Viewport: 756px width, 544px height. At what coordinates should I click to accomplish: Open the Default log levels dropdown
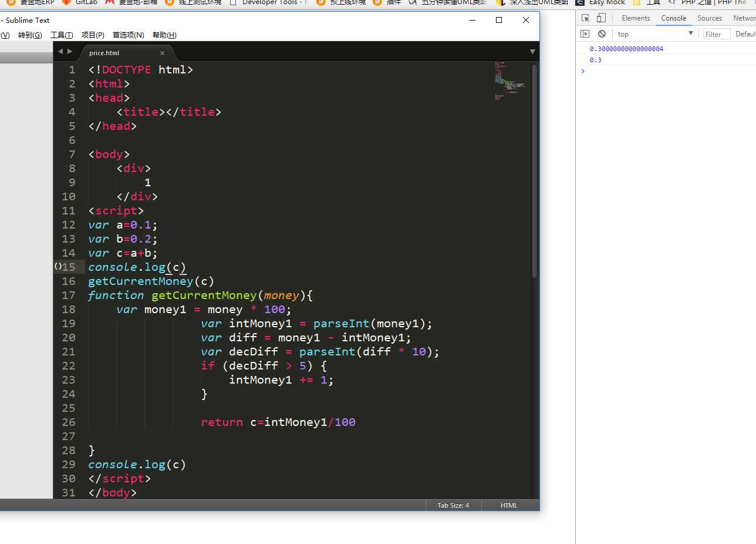pyautogui.click(x=745, y=34)
